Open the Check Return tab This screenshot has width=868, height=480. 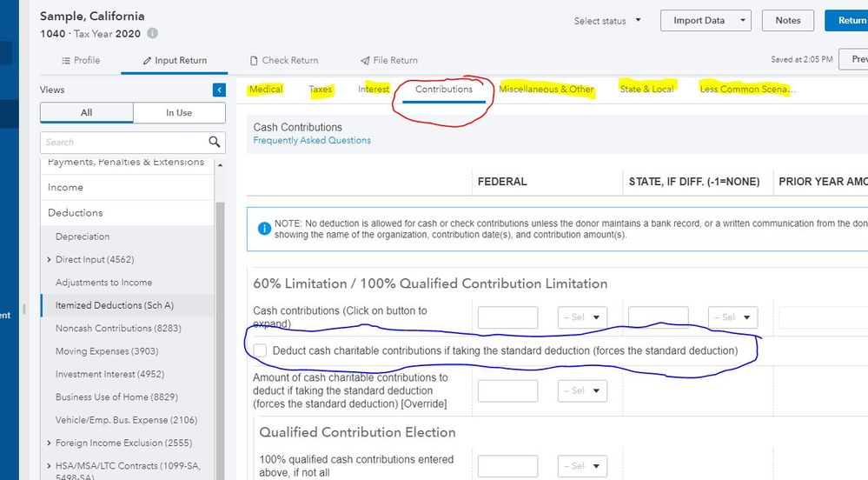[284, 61]
